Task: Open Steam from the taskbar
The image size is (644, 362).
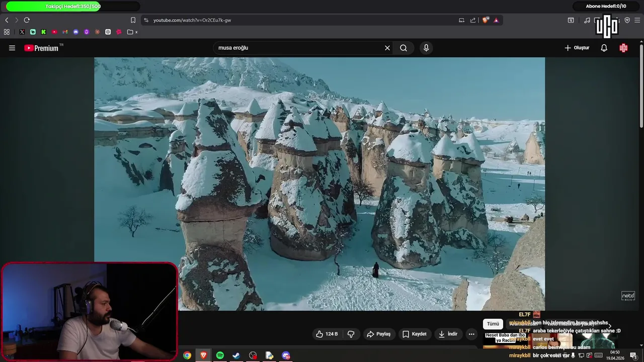Action: (236, 355)
